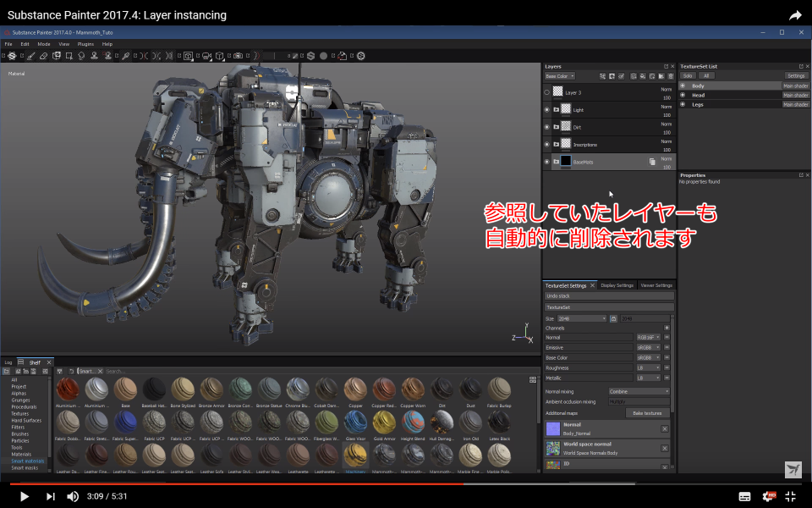Click the gray sphere toolbar icon

pos(324,56)
